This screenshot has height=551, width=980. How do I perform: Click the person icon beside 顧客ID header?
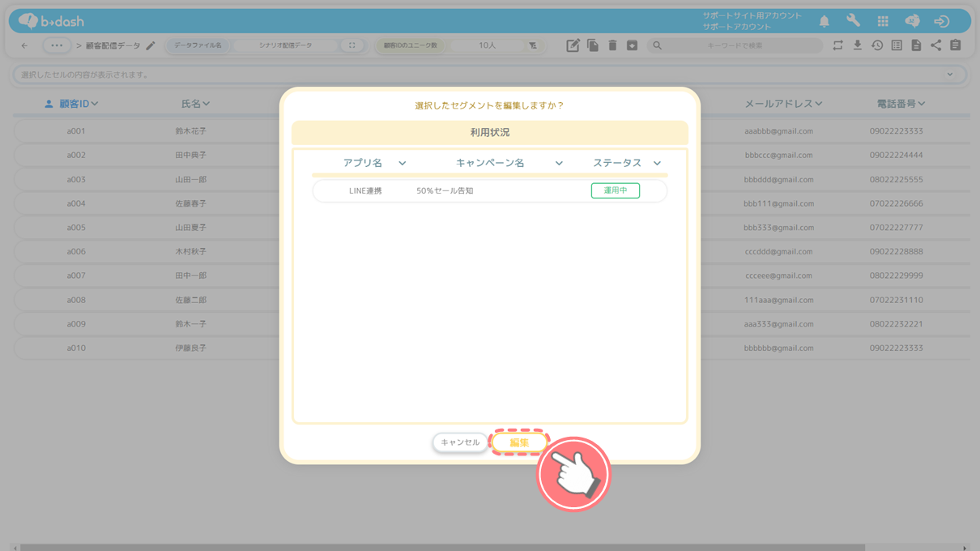point(49,104)
